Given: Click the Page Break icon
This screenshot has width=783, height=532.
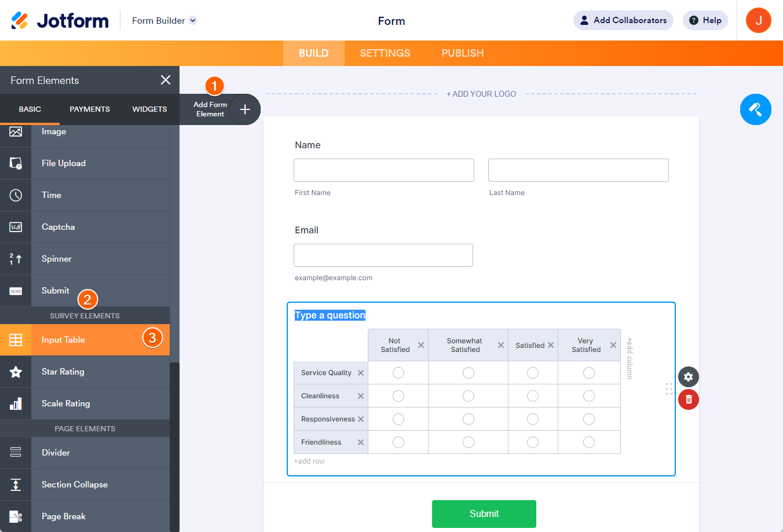Looking at the screenshot, I should pyautogui.click(x=16, y=516).
